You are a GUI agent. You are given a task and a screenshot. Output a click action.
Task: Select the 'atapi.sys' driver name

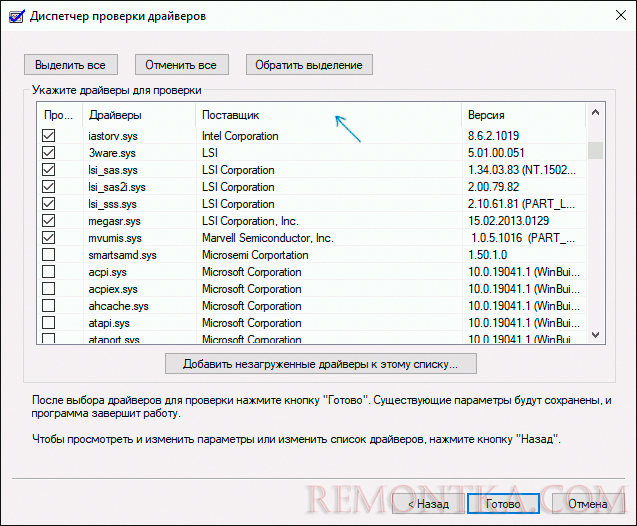coord(109,323)
